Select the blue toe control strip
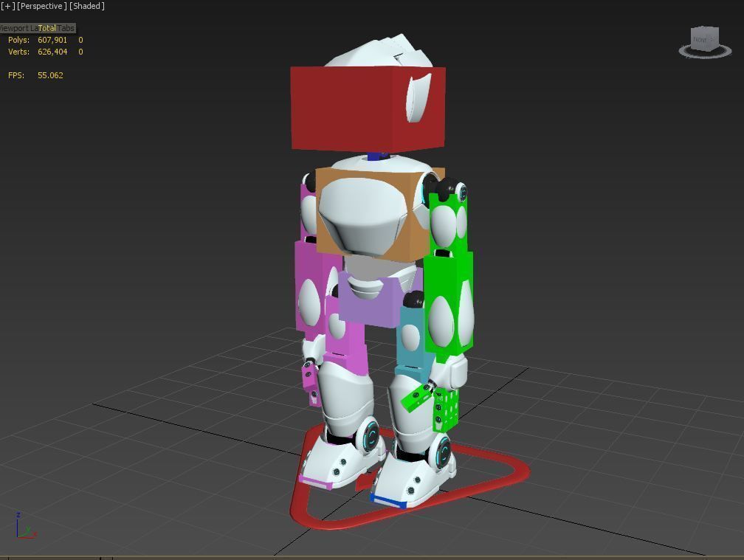This screenshot has width=744, height=560. click(x=387, y=501)
